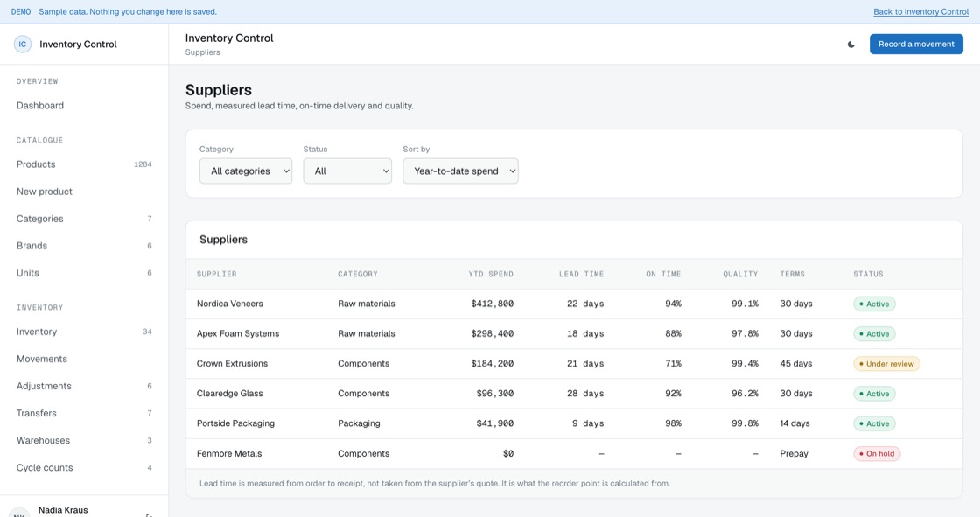Screen dimensions: 980x517
Task: Click the Prepay terms cell
Action: coord(794,454)
